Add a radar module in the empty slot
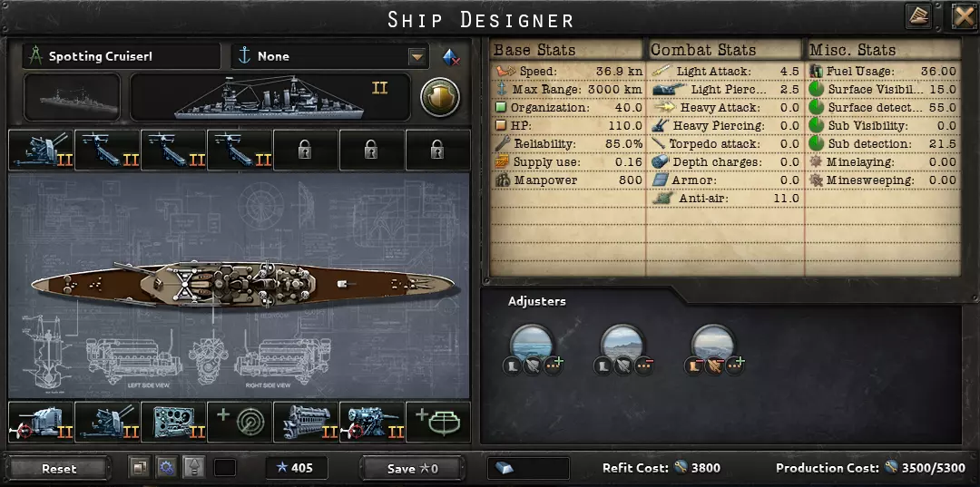The width and height of the screenshot is (980, 487). [240, 422]
